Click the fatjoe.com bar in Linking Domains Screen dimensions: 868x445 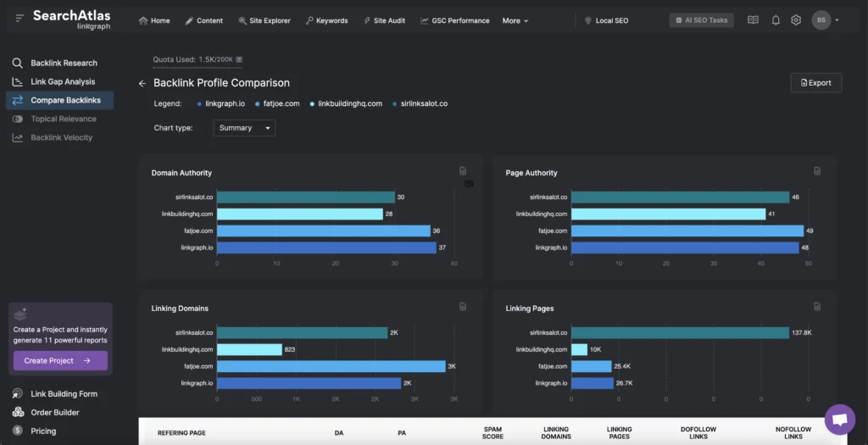tap(331, 366)
